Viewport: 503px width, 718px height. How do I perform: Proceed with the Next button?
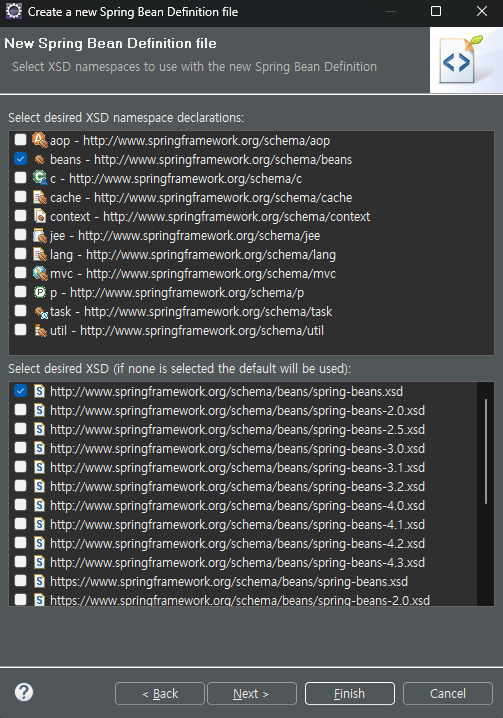pos(252,693)
